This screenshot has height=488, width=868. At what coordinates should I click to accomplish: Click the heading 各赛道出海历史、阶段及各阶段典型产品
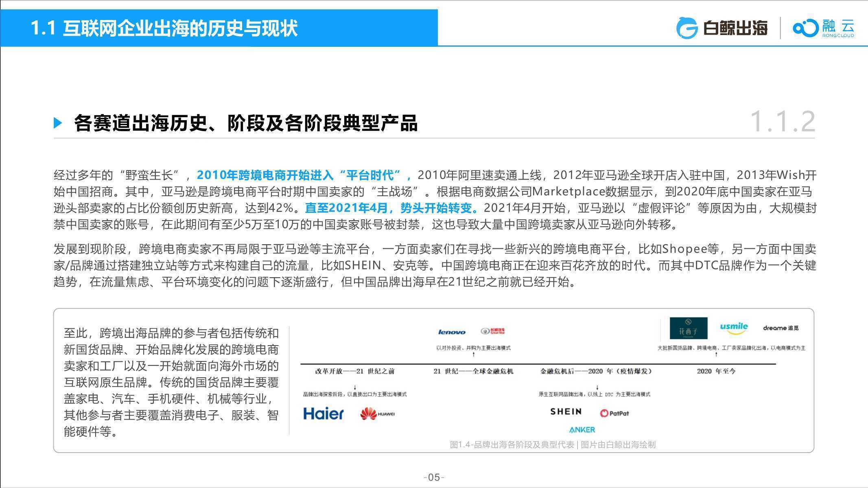click(x=245, y=123)
